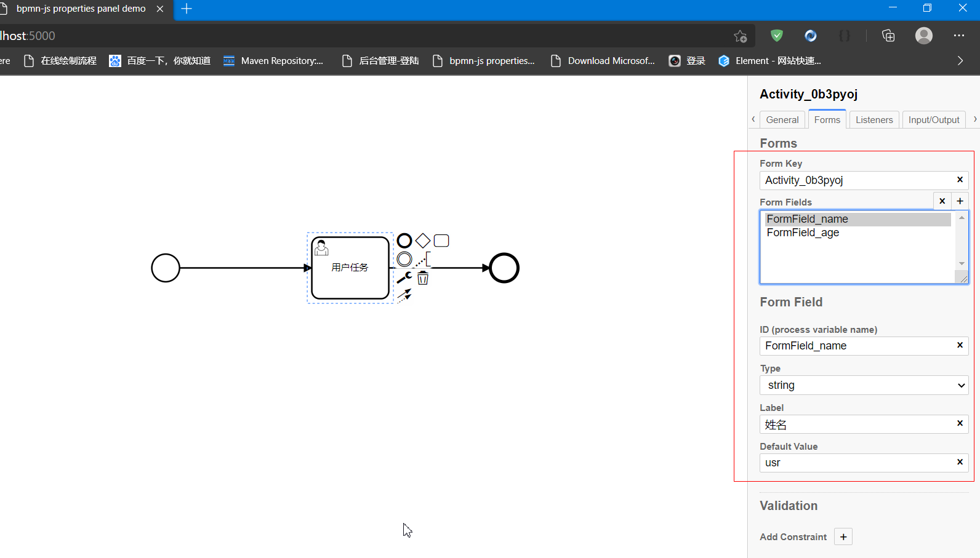Viewport: 980px width, 558px height.
Task: Click the Form Fields list scroll-up arrow
Action: pos(962,218)
